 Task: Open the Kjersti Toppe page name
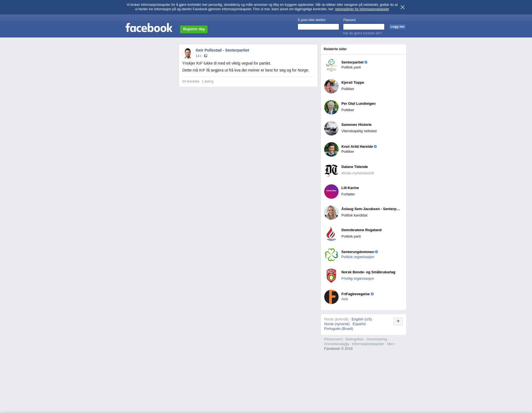click(x=353, y=83)
